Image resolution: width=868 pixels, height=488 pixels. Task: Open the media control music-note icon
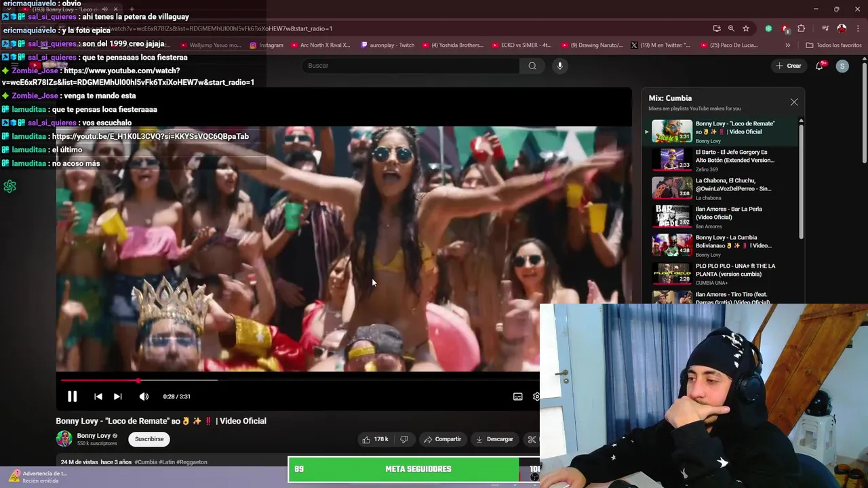pos(825,28)
